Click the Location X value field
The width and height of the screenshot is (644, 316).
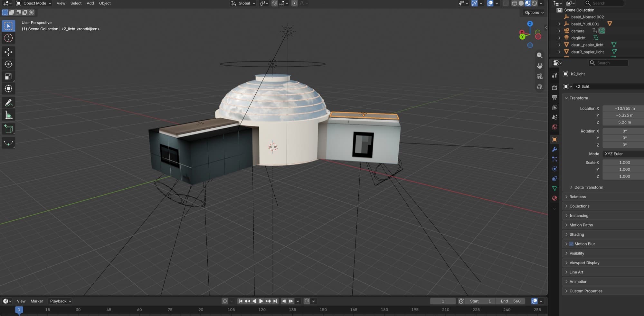(x=623, y=109)
